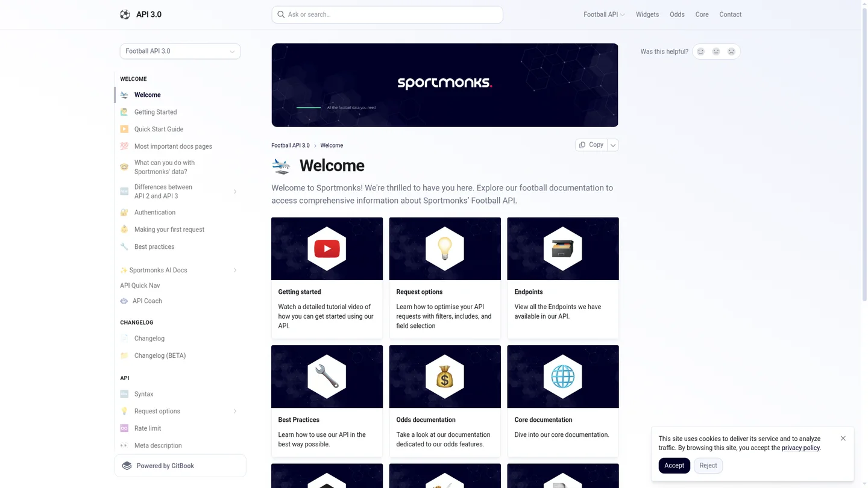Open Powered by GitBook link
The width and height of the screenshot is (868, 488).
coord(180,466)
